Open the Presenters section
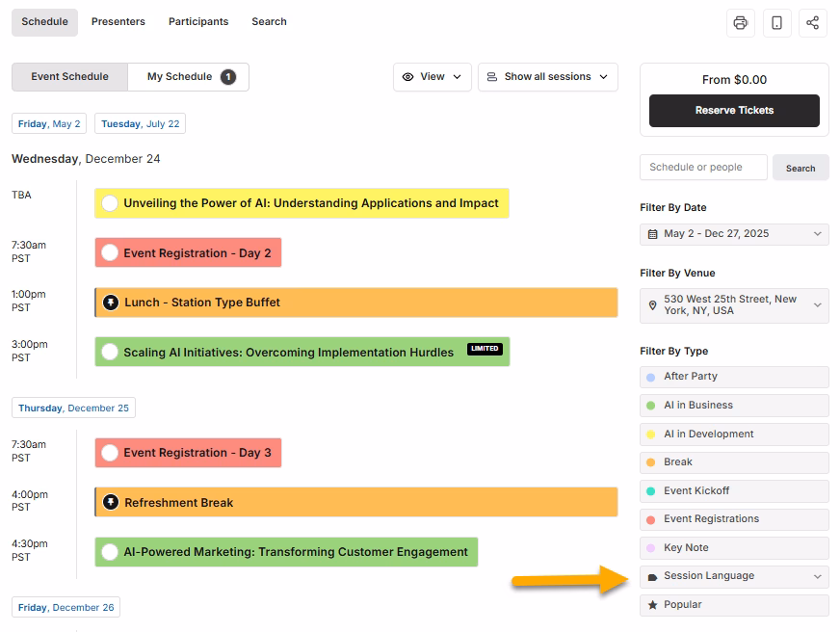Image resolution: width=840 pixels, height=632 pixels. (x=118, y=21)
